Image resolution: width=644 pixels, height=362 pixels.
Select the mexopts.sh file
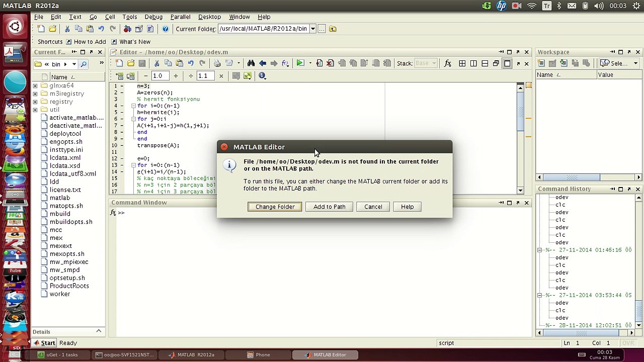(67, 254)
